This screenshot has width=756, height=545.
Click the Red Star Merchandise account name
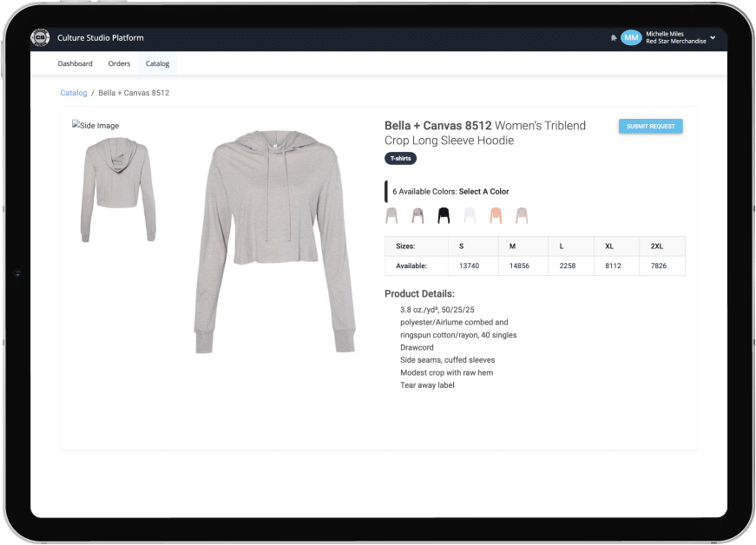click(675, 42)
